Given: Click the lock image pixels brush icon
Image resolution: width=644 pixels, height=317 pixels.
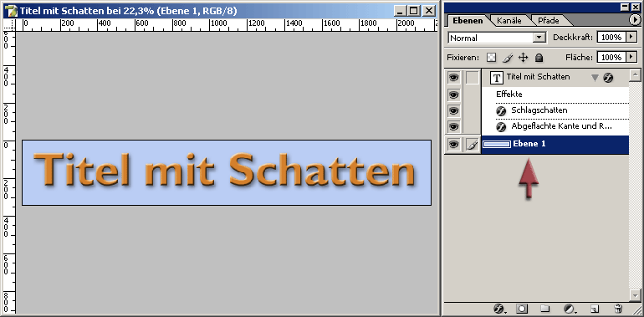Looking at the screenshot, I should pyautogui.click(x=508, y=57).
